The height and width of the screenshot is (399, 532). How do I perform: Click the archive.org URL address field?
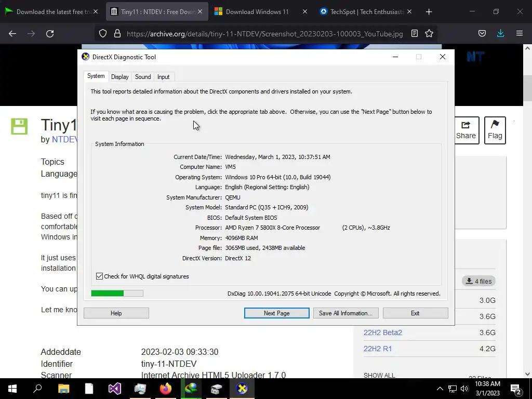(264, 34)
